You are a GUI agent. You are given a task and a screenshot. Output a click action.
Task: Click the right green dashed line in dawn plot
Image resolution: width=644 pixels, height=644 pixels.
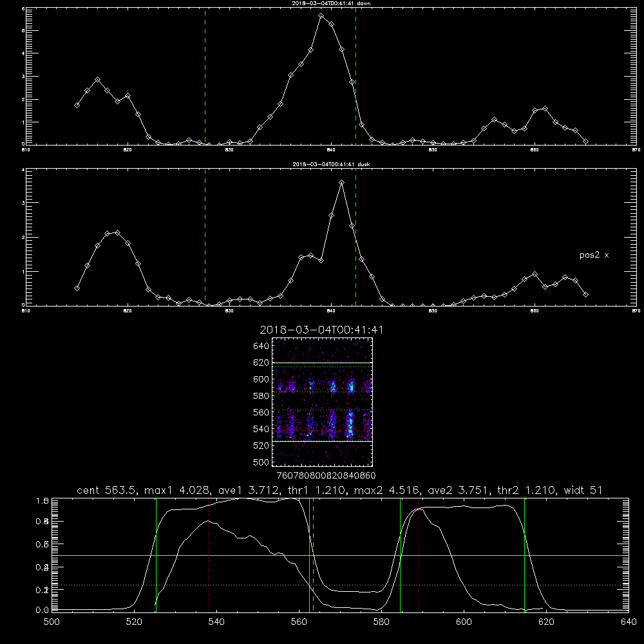coord(355,77)
